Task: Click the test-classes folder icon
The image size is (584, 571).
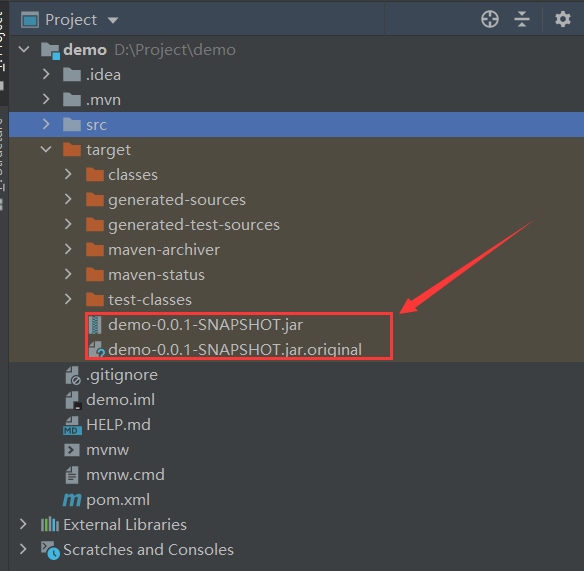Action: pyautogui.click(x=95, y=299)
